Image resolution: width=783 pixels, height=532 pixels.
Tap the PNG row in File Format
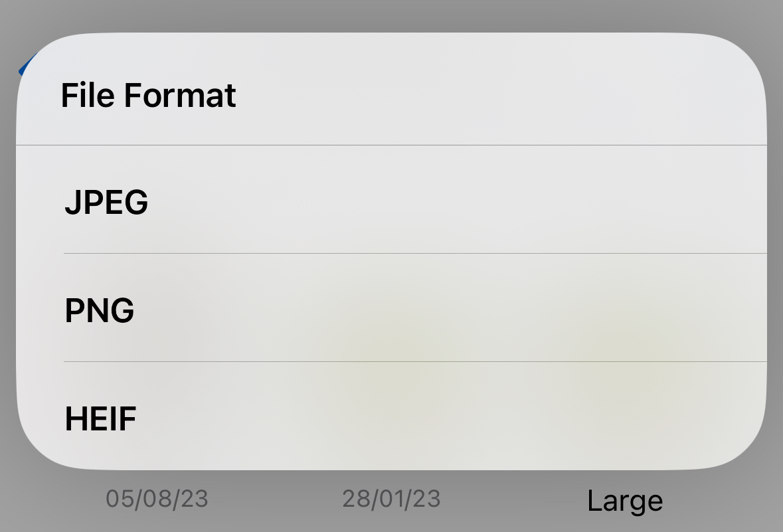tap(392, 308)
